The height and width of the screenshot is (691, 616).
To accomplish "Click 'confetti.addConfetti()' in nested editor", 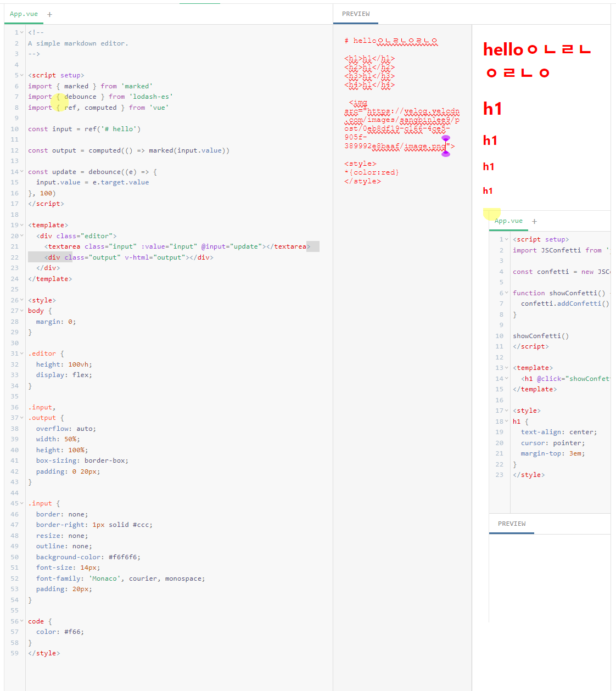I will tap(565, 304).
